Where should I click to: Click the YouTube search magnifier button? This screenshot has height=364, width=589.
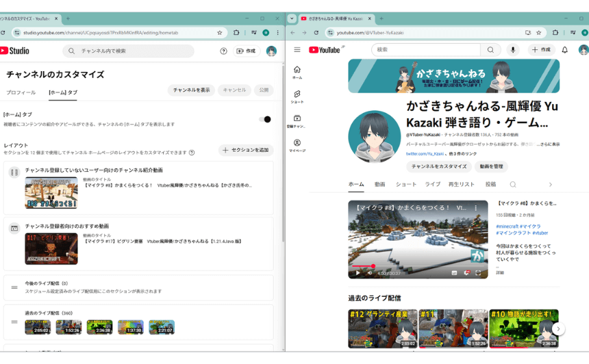click(490, 49)
